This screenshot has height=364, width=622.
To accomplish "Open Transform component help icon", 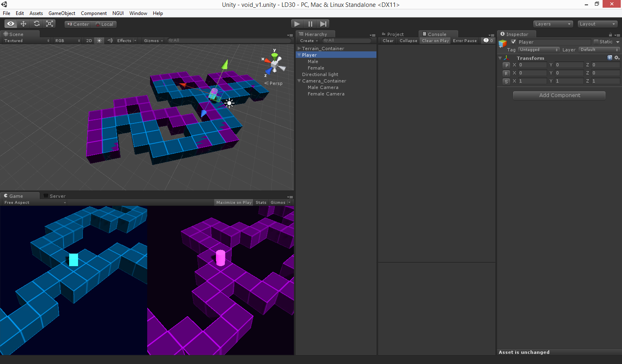I will [610, 58].
